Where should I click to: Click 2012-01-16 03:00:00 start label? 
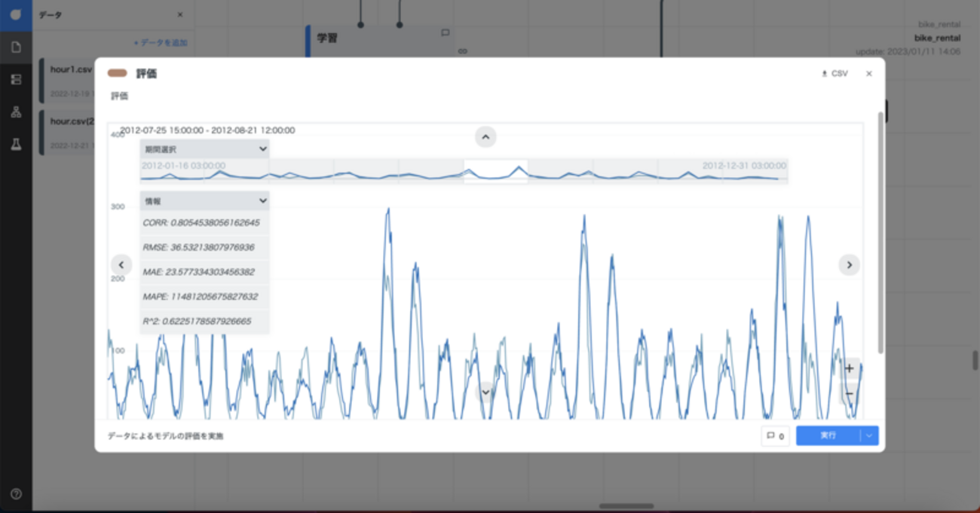coord(183,165)
